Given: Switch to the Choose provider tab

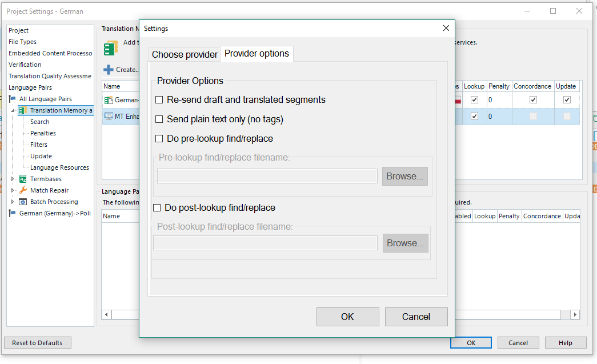Looking at the screenshot, I should pyautogui.click(x=185, y=54).
